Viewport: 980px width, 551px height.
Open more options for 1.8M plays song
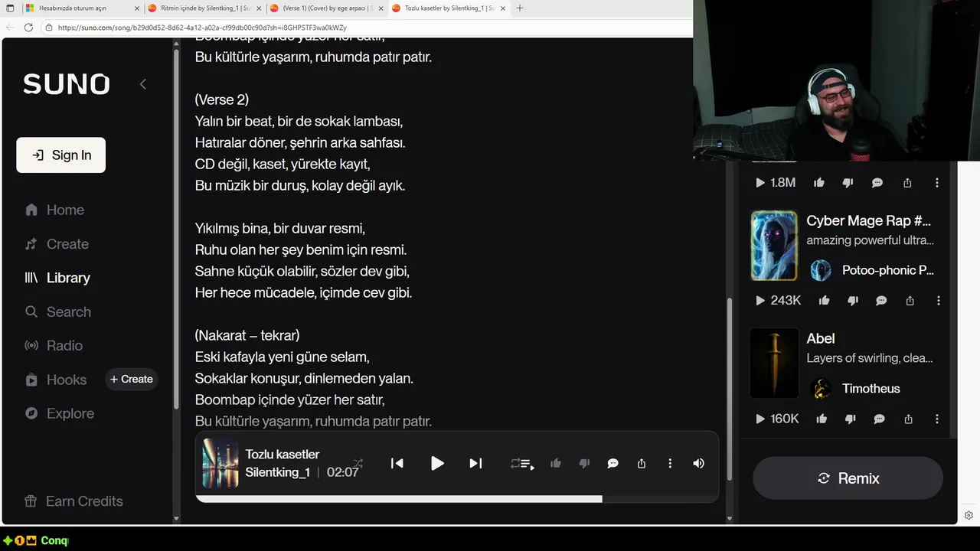point(937,183)
